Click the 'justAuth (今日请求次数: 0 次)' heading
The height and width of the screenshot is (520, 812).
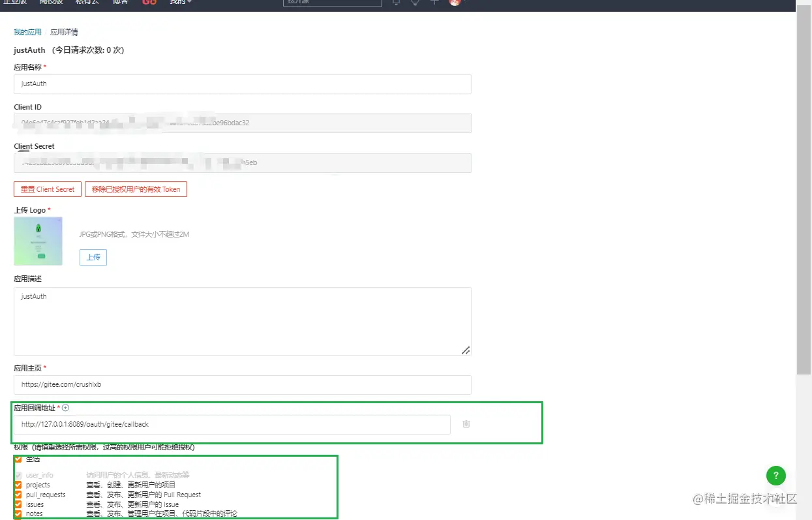(68, 50)
